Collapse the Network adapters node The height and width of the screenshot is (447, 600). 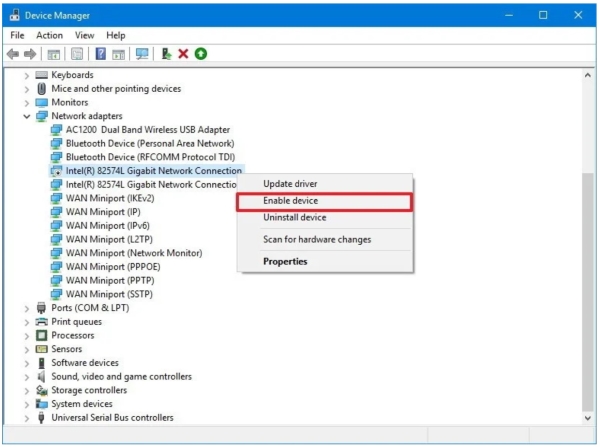(26, 116)
